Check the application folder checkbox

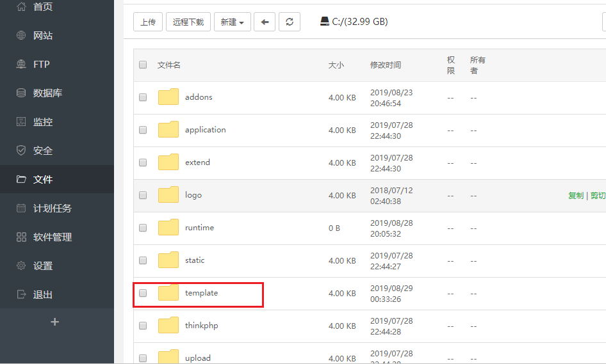(x=143, y=130)
